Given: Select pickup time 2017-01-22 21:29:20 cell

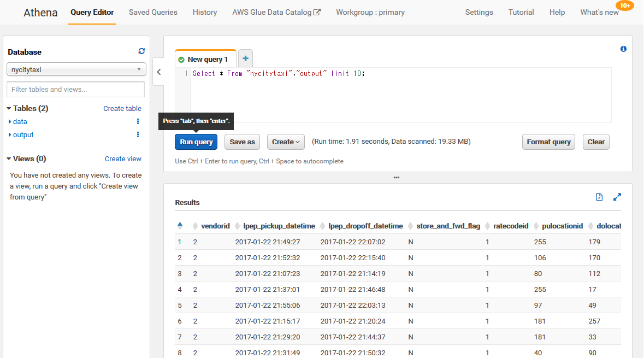Looking at the screenshot, I should coord(267,337).
